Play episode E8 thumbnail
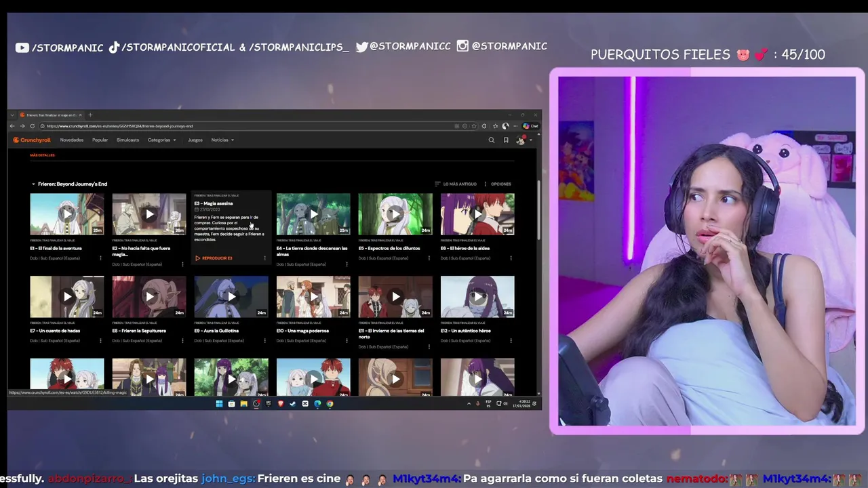868x488 pixels. [149, 296]
